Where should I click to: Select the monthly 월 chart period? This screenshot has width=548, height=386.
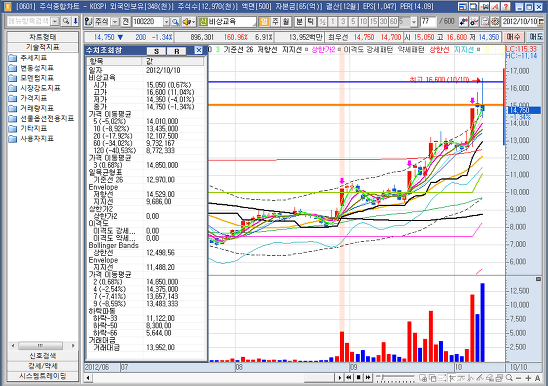[x=286, y=22]
